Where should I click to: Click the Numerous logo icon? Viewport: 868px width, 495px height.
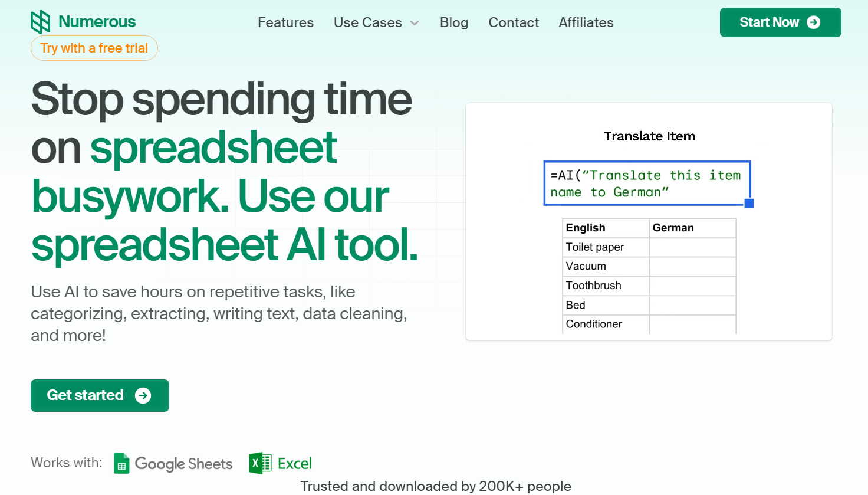coord(41,22)
